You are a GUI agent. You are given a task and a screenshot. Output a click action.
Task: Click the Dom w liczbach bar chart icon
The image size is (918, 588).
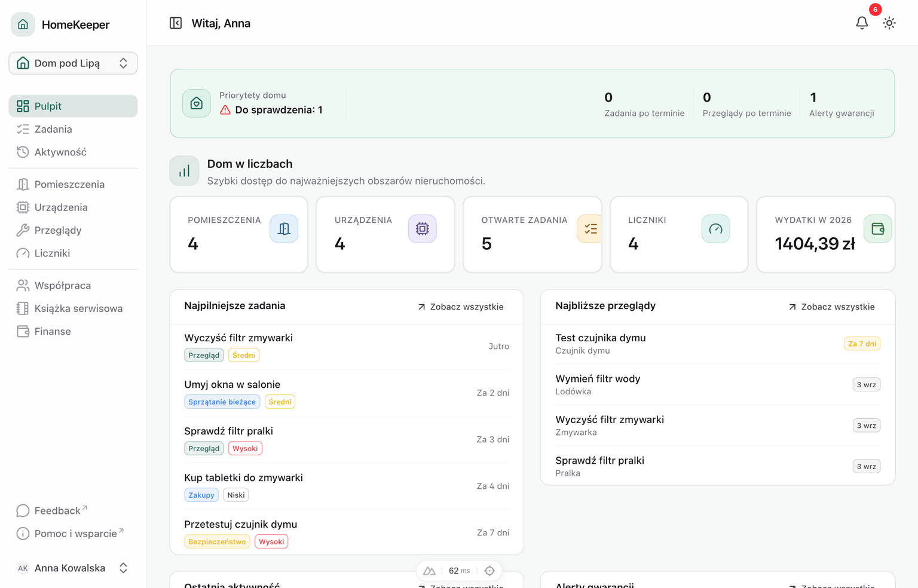184,171
